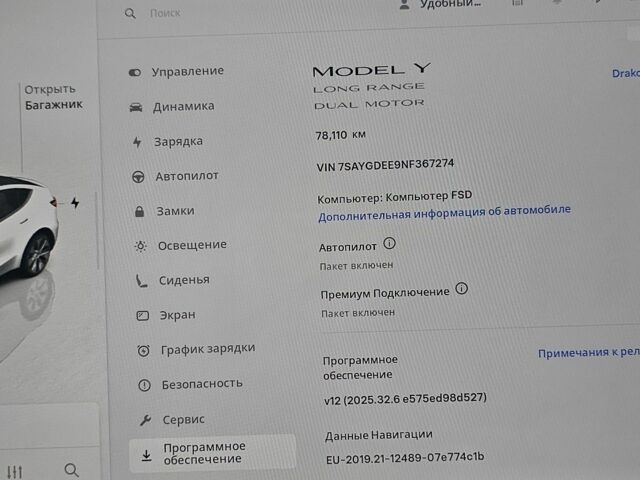Click the toggle icon beside Управление
The height and width of the screenshot is (480, 640).
(x=135, y=73)
